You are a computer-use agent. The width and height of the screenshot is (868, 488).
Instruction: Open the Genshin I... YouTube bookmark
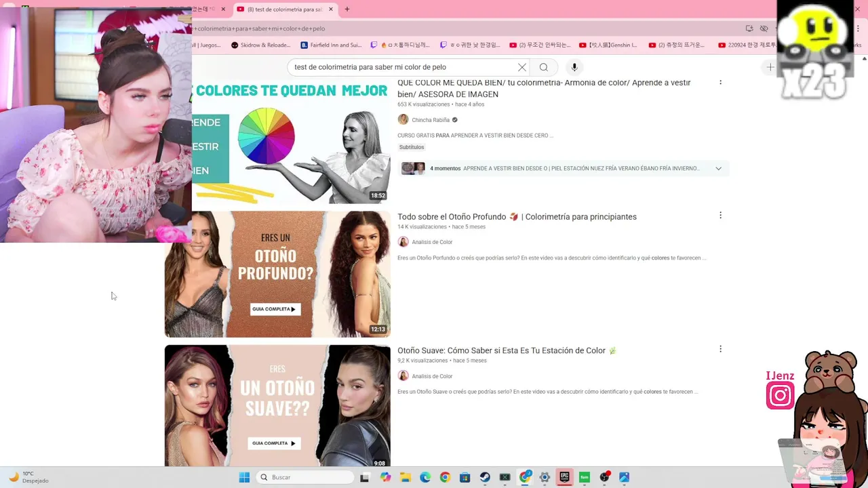click(x=608, y=45)
